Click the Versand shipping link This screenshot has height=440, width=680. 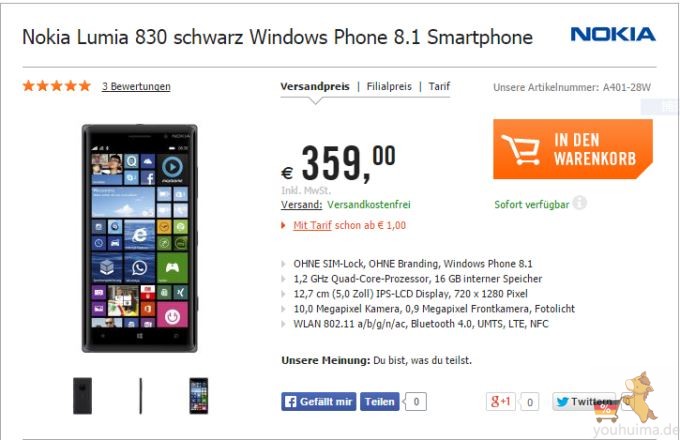[301, 205]
